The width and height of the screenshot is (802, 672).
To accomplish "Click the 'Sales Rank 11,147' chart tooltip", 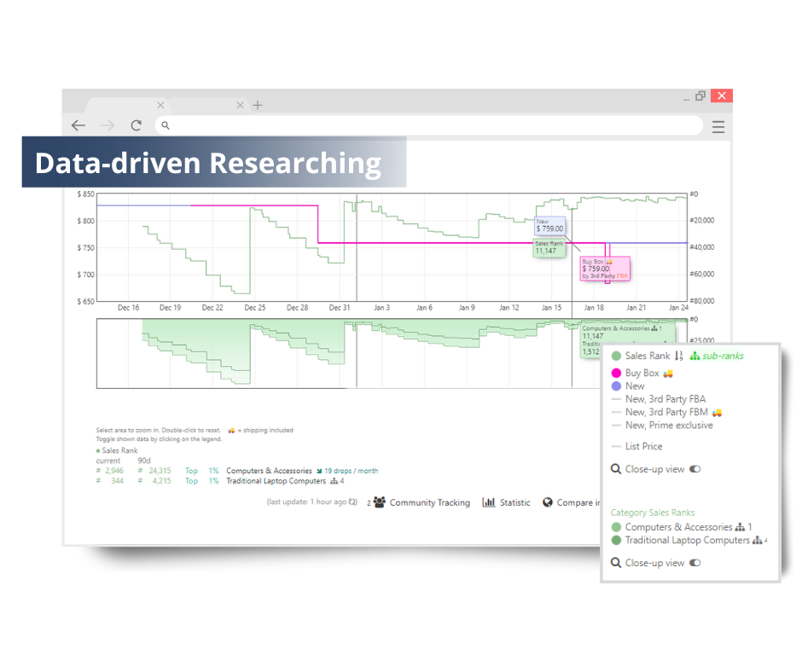I will tap(549, 248).
